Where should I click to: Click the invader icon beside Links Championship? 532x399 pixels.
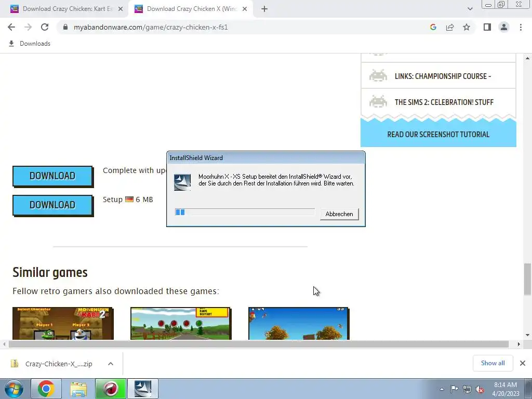378,76
